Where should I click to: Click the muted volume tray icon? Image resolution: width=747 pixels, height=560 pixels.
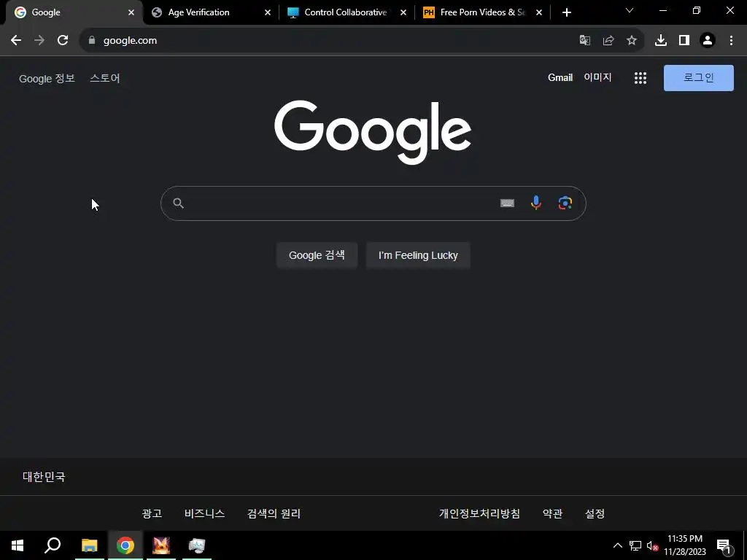(x=653, y=545)
